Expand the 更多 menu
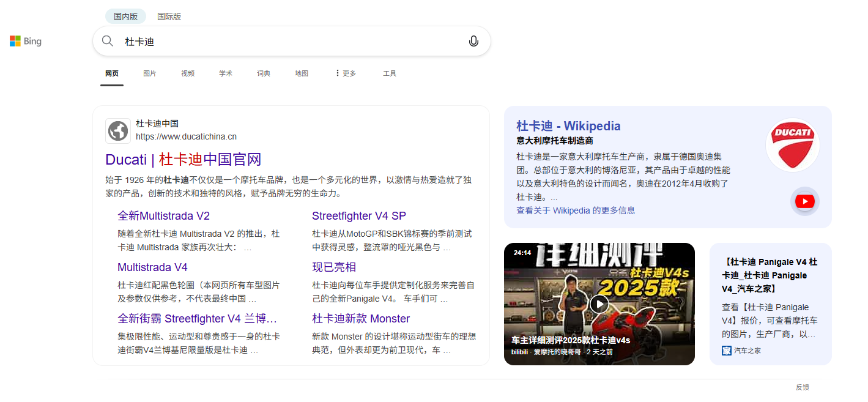Screen dimensions: 868x402 (x=345, y=73)
